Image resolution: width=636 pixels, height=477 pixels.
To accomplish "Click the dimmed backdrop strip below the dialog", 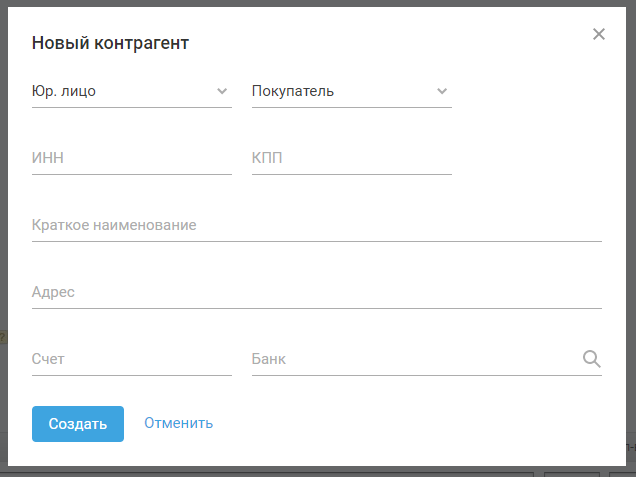I will [300, 471].
